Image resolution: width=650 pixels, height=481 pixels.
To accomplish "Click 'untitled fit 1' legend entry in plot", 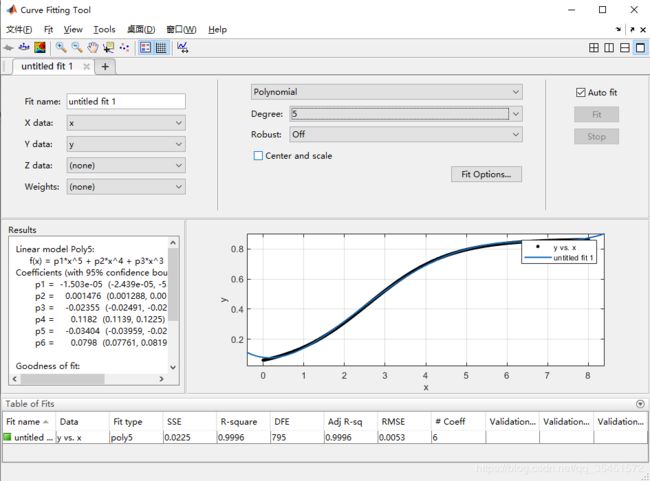I will pyautogui.click(x=573, y=258).
